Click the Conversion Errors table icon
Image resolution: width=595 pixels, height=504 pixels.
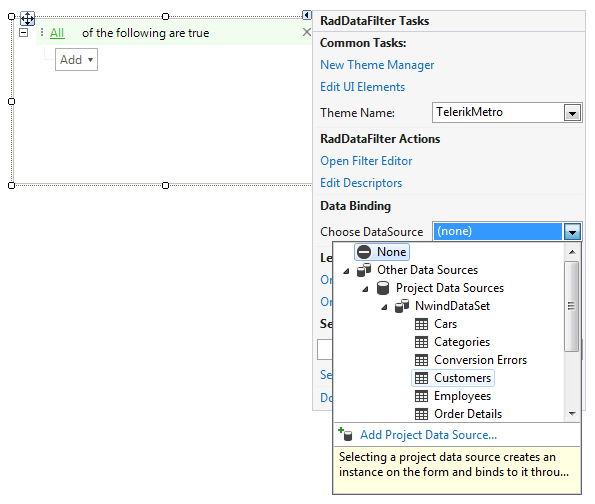(x=421, y=360)
